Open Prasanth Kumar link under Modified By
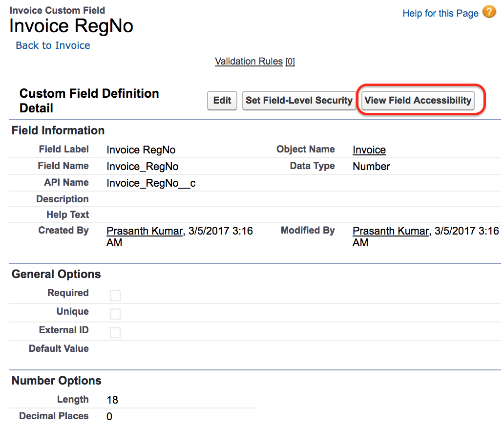This screenshot has width=504, height=430. [x=391, y=231]
